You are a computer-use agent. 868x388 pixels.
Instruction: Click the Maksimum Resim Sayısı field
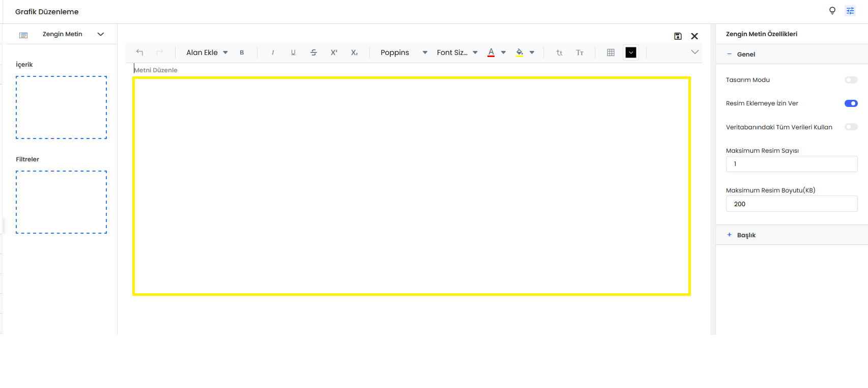[x=791, y=164]
